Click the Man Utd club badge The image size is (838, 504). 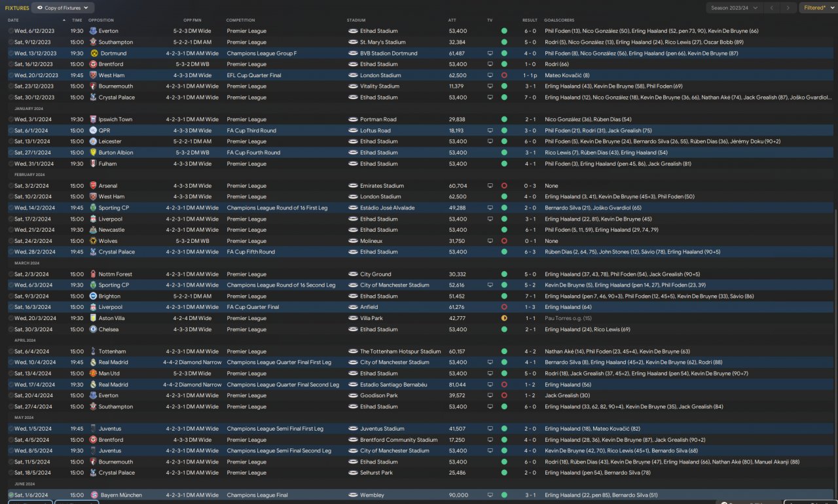94,373
